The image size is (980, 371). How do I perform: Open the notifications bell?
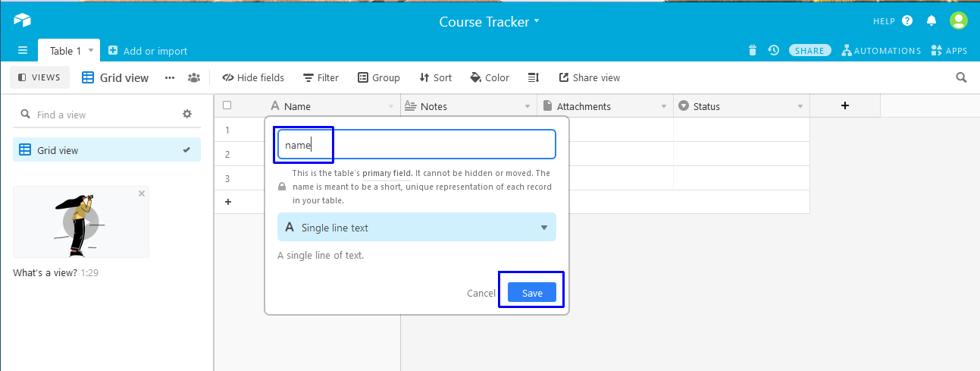pos(931,21)
